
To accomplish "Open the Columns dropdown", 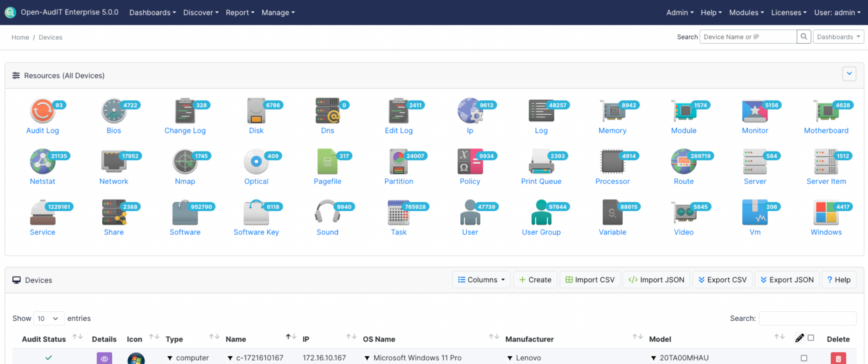I will 481,280.
